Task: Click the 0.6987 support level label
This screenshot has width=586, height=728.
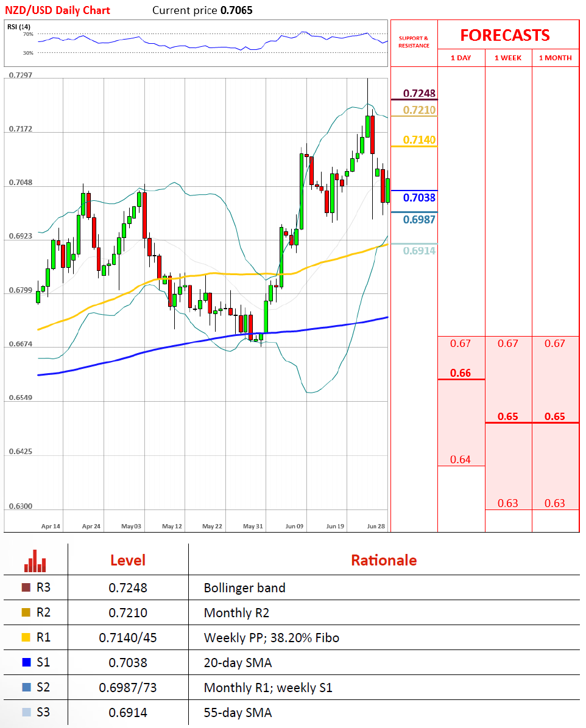Action: click(x=419, y=220)
